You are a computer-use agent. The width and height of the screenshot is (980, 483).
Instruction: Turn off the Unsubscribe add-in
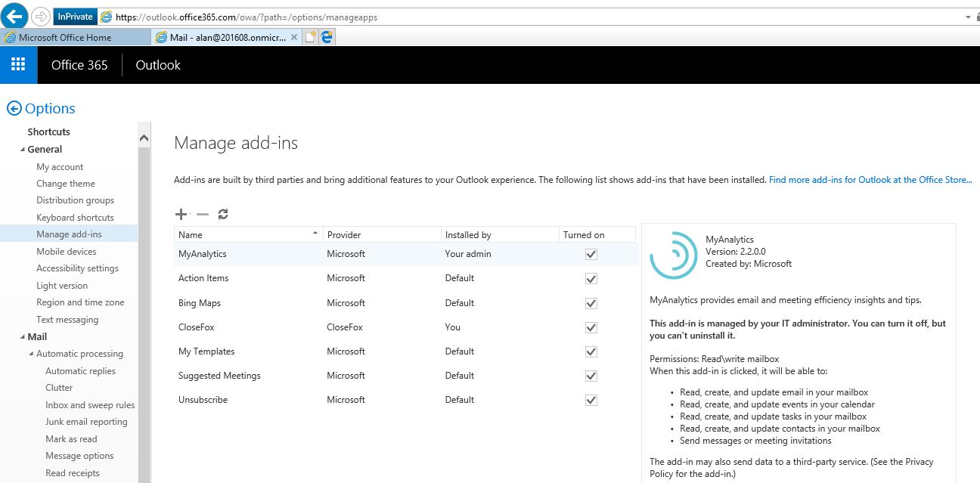(x=591, y=400)
